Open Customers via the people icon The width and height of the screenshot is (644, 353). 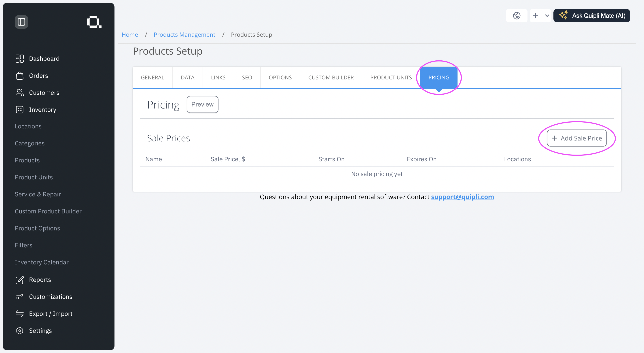[19, 93]
